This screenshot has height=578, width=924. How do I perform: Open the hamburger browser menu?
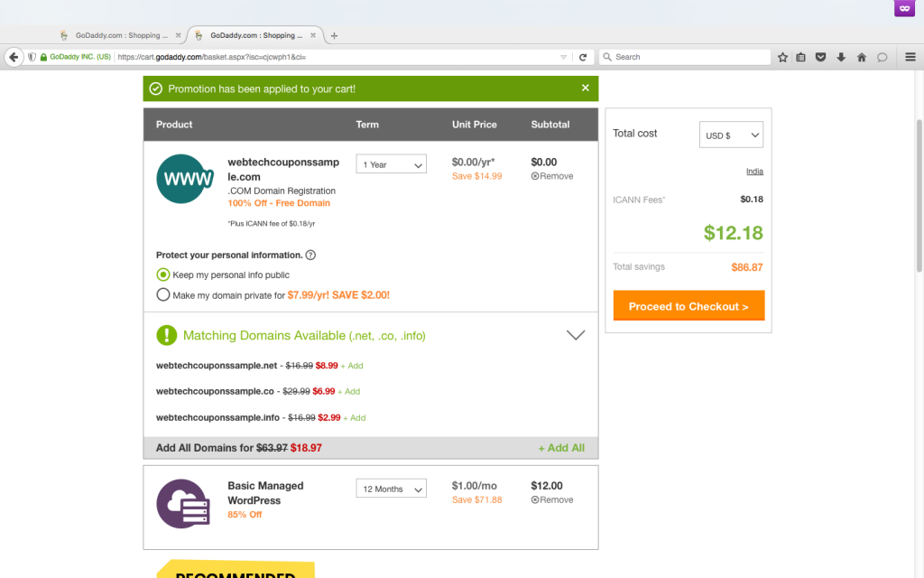pyautogui.click(x=910, y=57)
